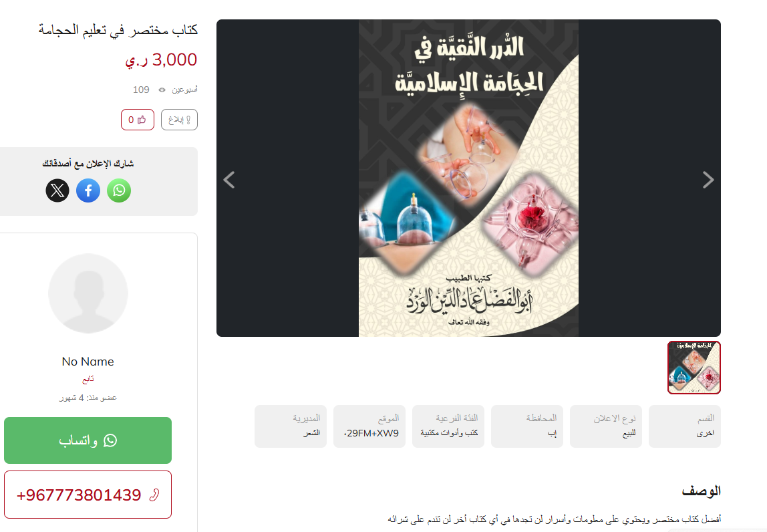Go to previous image with left arrow
Image resolution: width=767 pixels, height=532 pixels.
(229, 180)
